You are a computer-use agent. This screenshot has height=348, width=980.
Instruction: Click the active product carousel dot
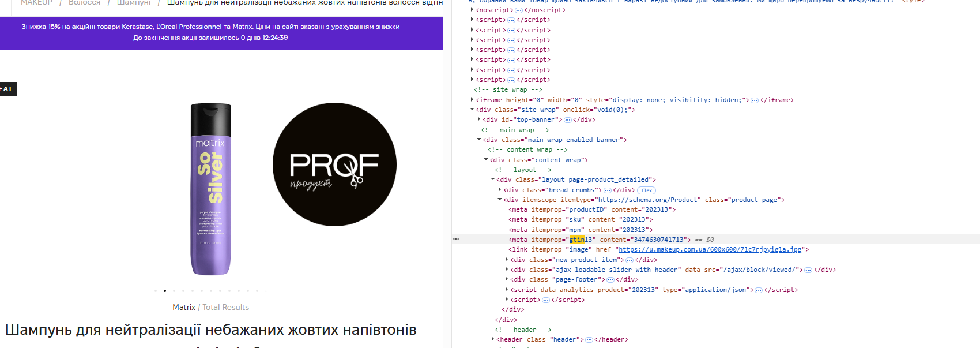tap(165, 291)
